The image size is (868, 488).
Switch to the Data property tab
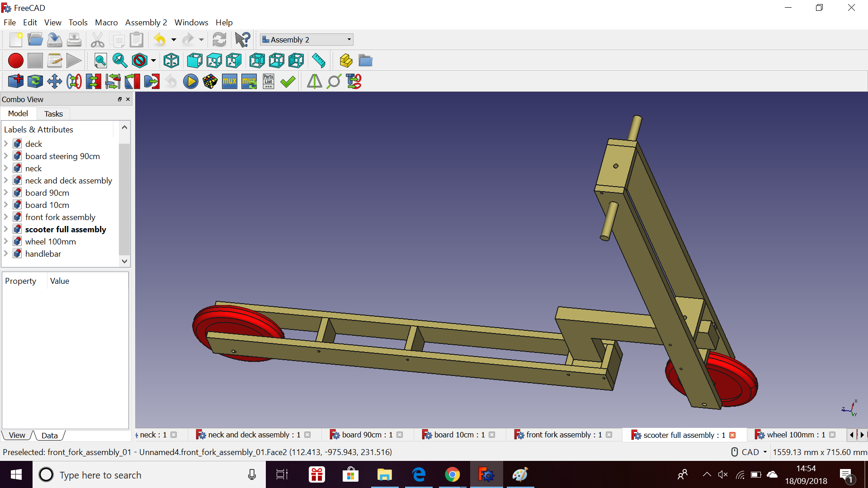[x=50, y=435]
